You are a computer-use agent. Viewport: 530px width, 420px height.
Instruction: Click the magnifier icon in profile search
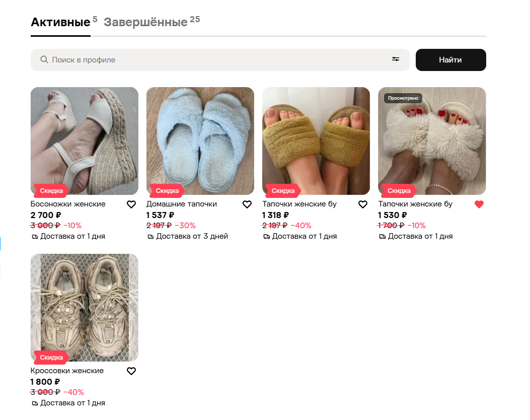click(x=44, y=59)
